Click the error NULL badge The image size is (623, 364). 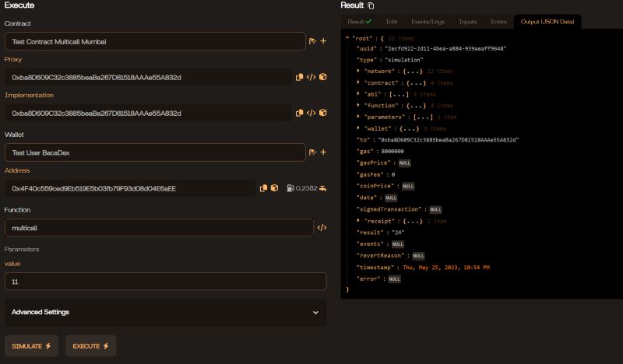pos(394,278)
